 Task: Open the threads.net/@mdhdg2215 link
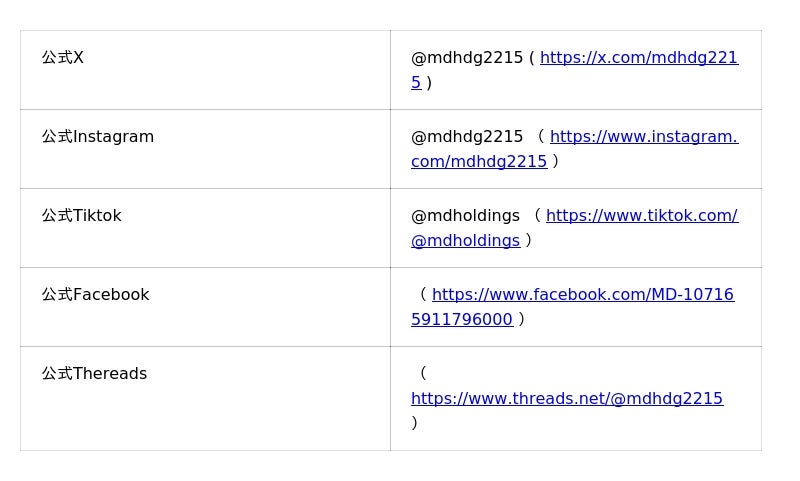tap(566, 399)
